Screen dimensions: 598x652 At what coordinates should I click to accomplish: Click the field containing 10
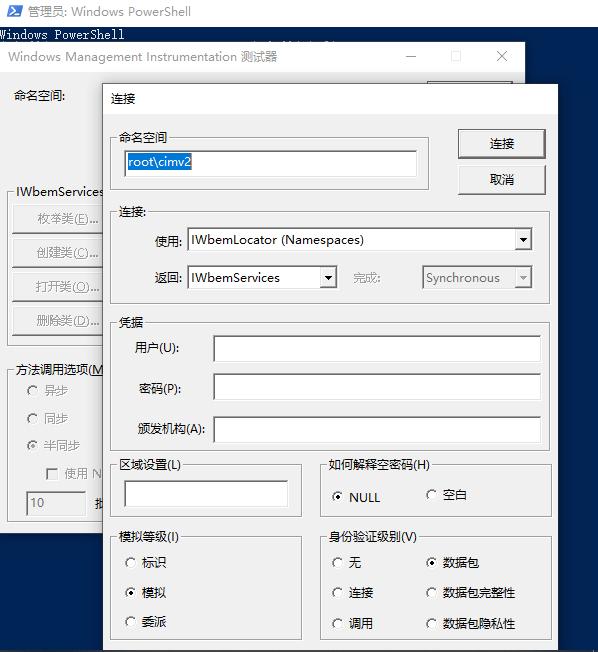coord(56,503)
